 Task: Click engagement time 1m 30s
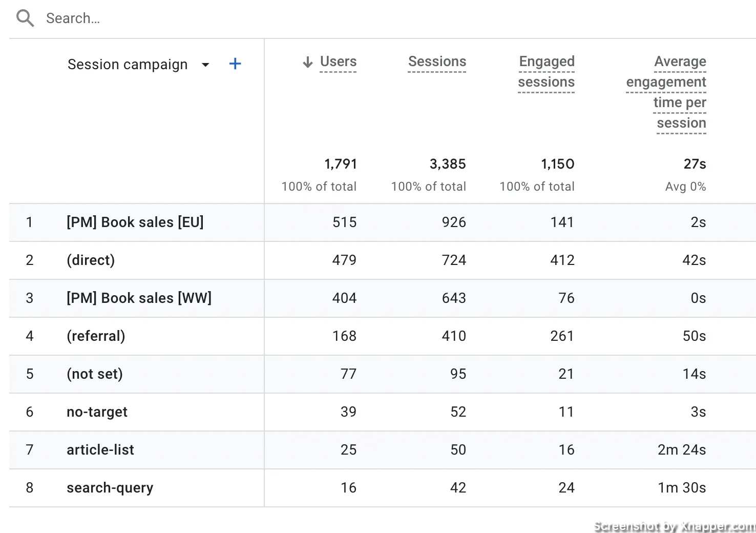(682, 488)
